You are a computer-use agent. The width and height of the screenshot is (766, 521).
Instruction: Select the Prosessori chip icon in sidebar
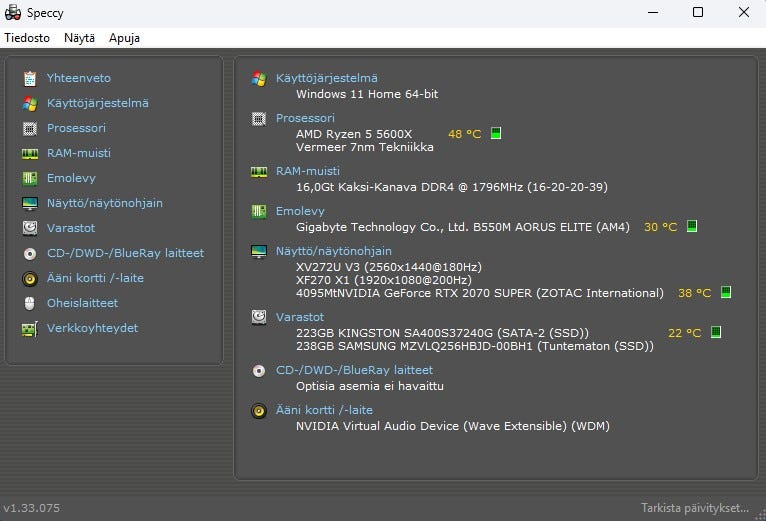30,128
